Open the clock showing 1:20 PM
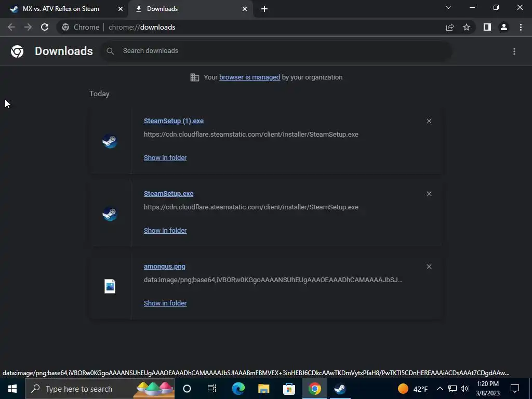This screenshot has width=532, height=399. click(x=487, y=389)
